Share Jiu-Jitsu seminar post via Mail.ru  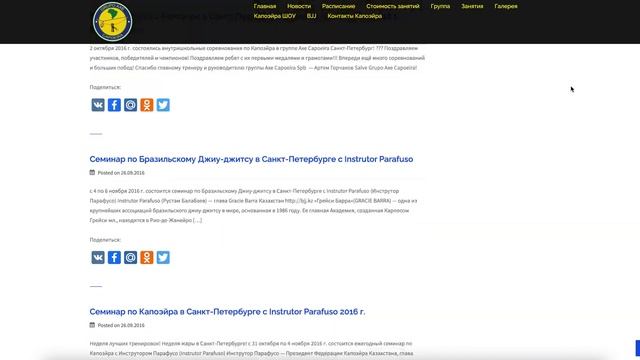point(131,258)
